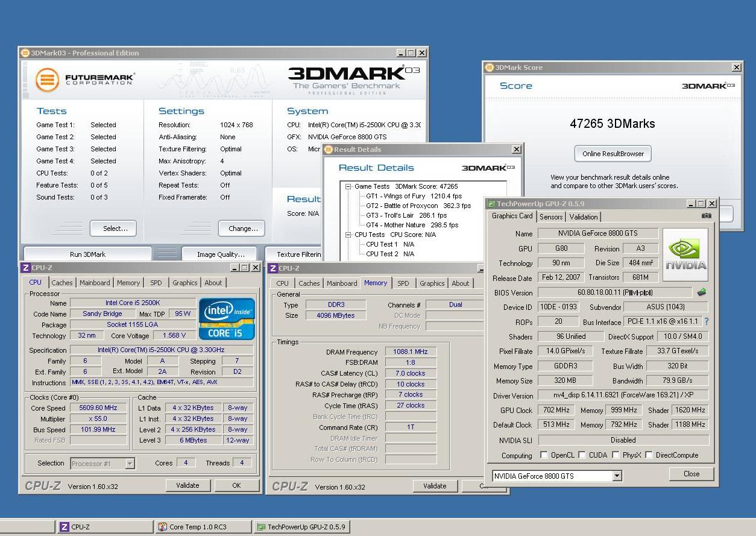Screen dimensions: 756x536
Task: Click the Result Details window title icon
Action: [329, 150]
